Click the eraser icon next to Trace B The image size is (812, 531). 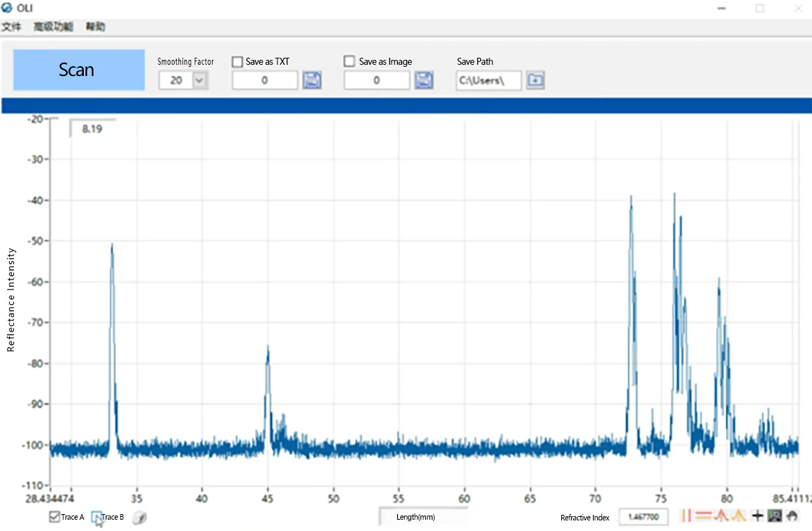click(x=139, y=518)
